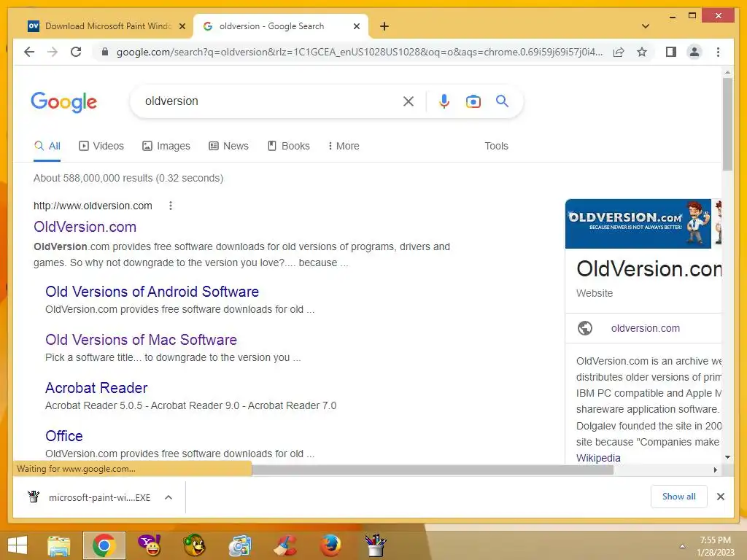The height and width of the screenshot is (560, 747).
Task: Open the Acrobat Reader sitelink
Action: click(96, 388)
